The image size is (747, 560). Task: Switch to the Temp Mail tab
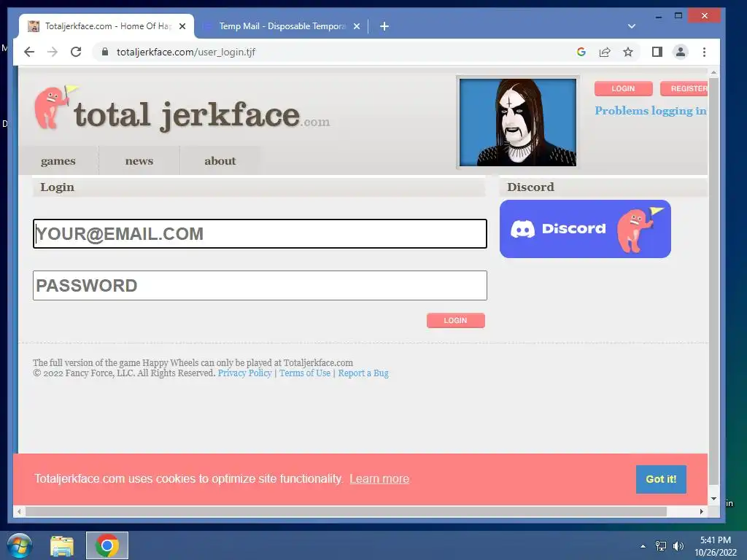coord(281,26)
